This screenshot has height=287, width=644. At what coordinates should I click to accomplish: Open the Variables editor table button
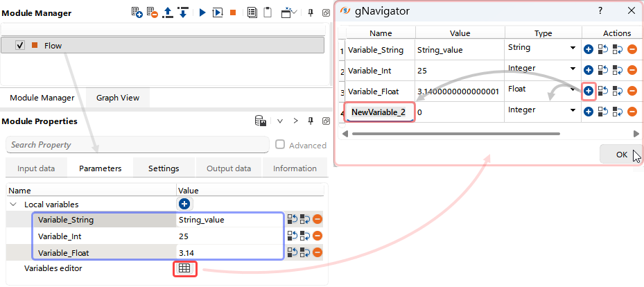click(184, 268)
